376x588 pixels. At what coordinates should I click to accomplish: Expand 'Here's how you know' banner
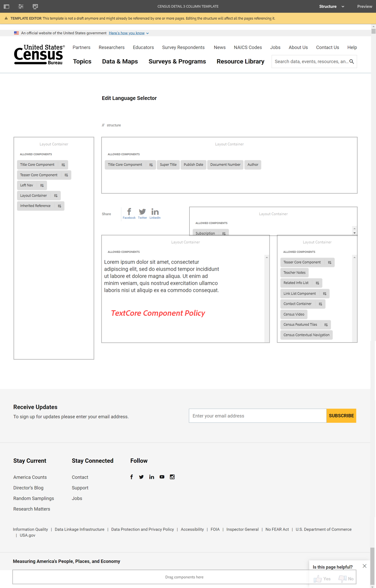click(129, 33)
